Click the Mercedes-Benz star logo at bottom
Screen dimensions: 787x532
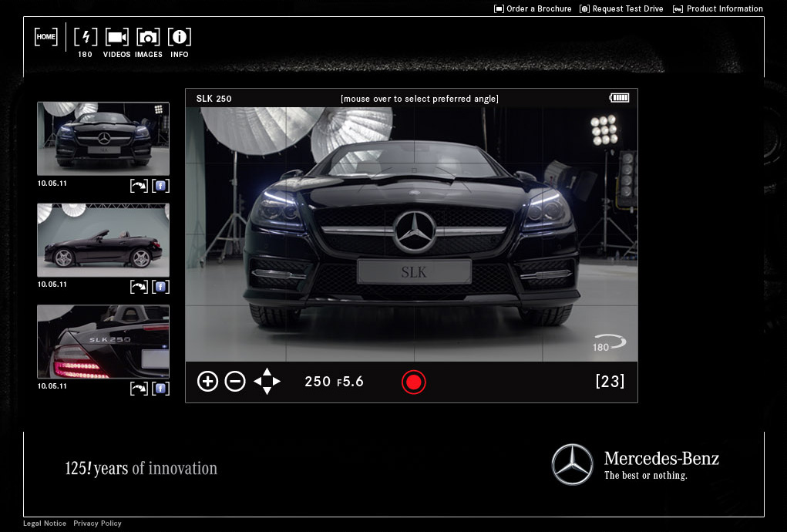click(572, 464)
